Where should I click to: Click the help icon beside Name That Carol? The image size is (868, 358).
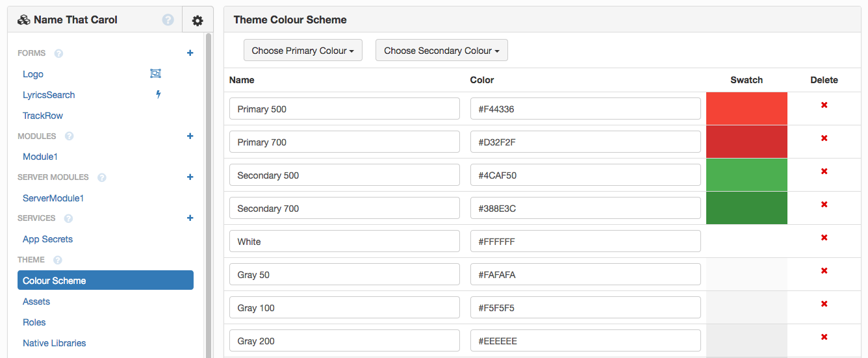pyautogui.click(x=168, y=20)
